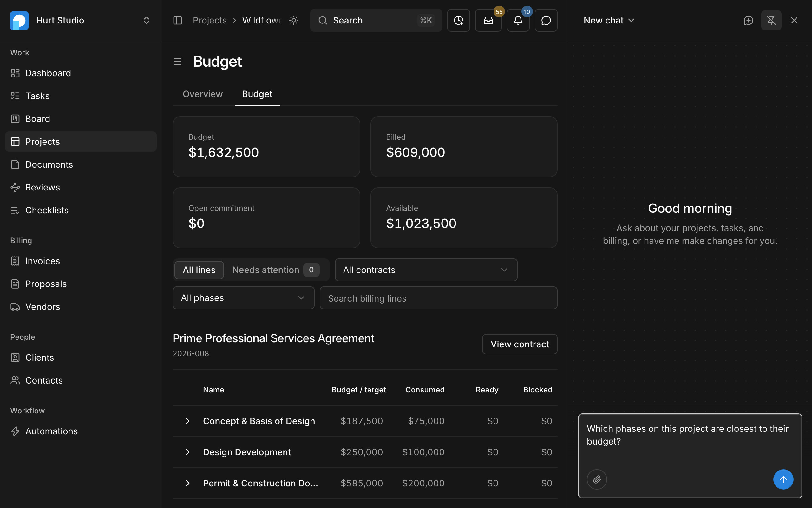Go to Dashboard in the sidebar
Image resolution: width=812 pixels, height=508 pixels.
[x=81, y=73]
